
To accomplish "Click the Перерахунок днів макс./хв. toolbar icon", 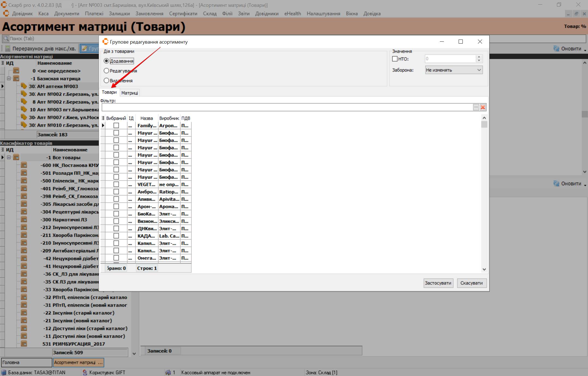I will point(8,48).
